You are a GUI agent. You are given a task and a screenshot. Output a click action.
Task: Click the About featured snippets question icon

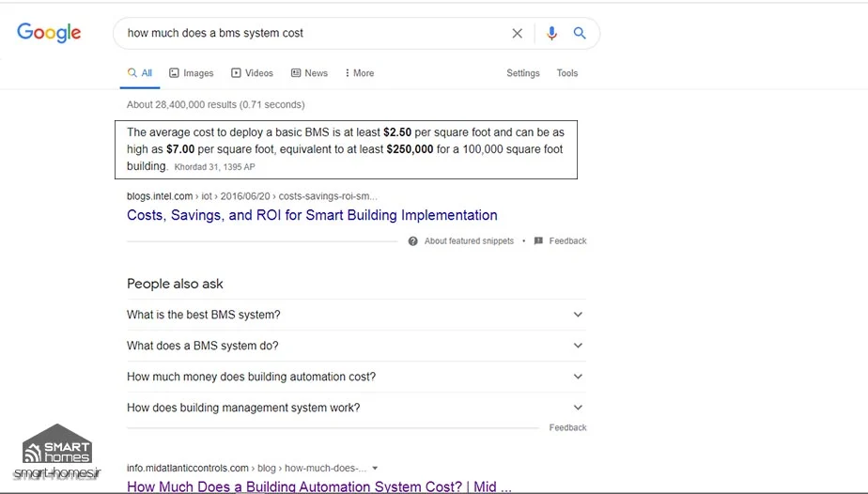click(413, 241)
